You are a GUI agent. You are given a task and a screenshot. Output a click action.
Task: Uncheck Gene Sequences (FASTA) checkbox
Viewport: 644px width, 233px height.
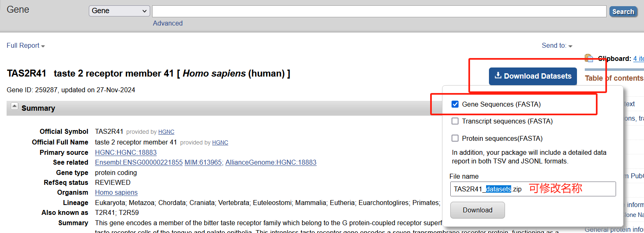[x=455, y=104]
